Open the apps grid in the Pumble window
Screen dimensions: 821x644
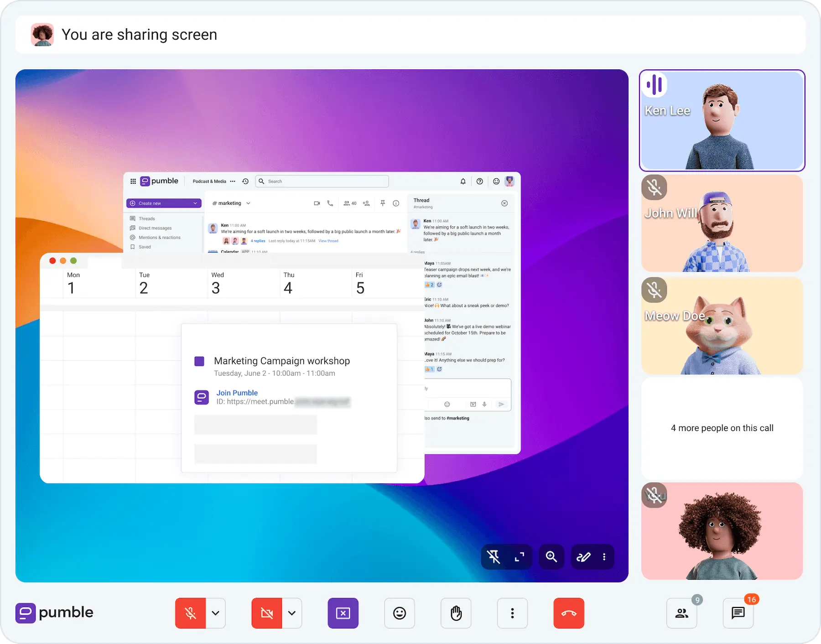pyautogui.click(x=133, y=181)
